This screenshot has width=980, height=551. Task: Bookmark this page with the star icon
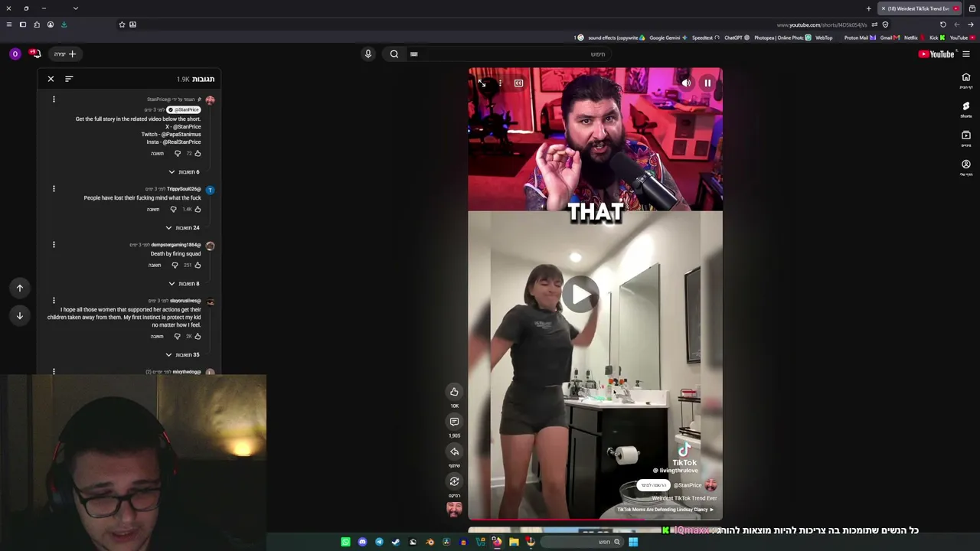pyautogui.click(x=122, y=24)
